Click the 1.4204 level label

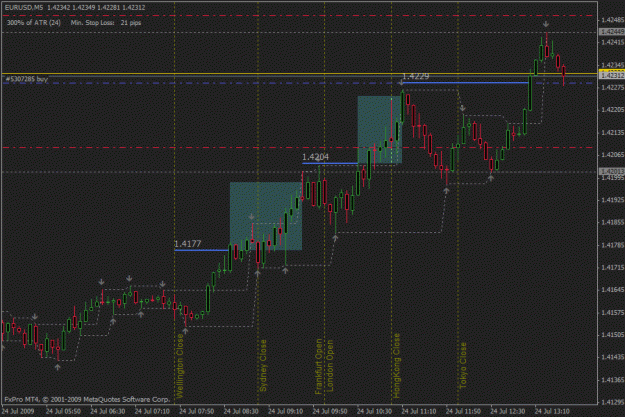click(x=315, y=157)
